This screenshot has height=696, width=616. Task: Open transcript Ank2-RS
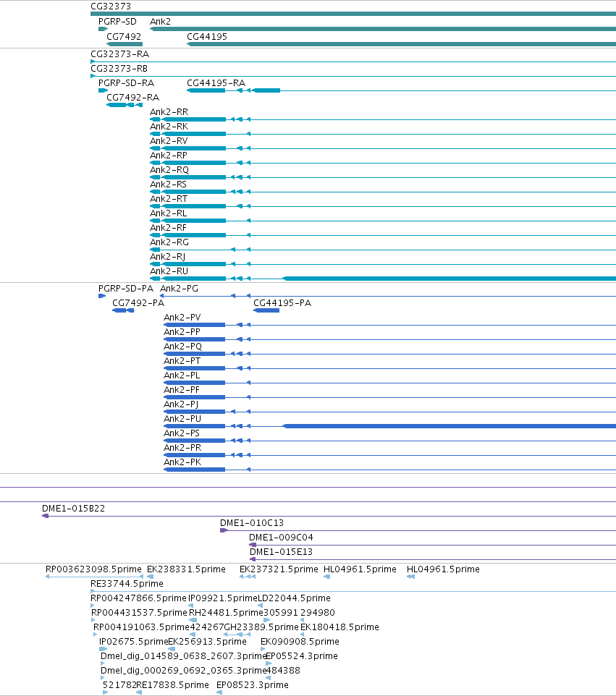[x=169, y=184]
